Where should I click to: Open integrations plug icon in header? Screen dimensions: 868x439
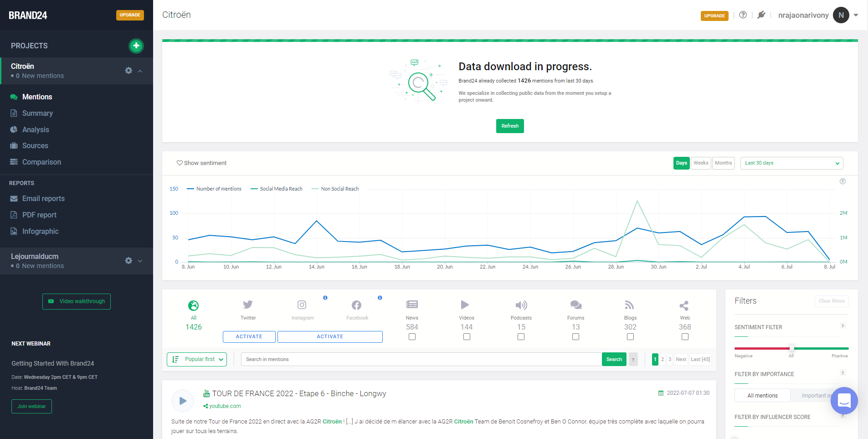pyautogui.click(x=761, y=15)
